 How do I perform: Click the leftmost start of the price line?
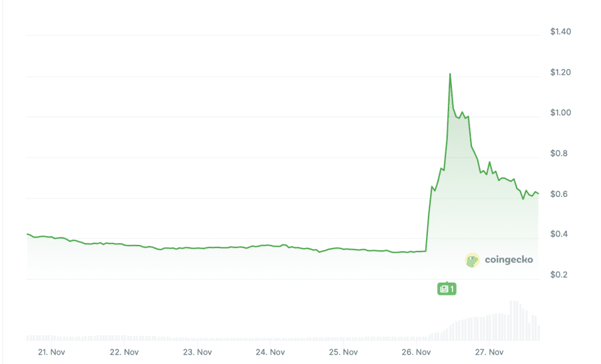pyautogui.click(x=28, y=234)
